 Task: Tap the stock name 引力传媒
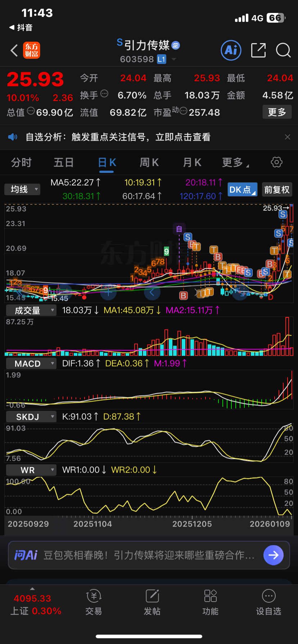[x=147, y=45]
